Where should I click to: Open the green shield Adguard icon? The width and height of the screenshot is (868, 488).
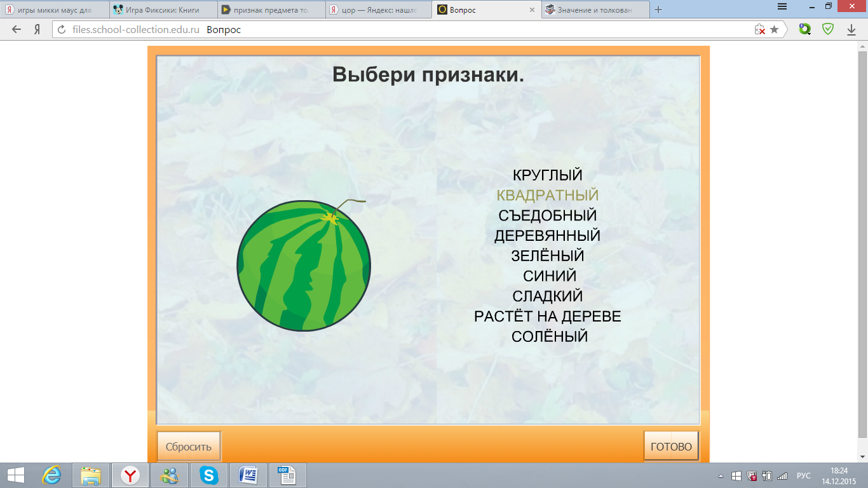(828, 29)
